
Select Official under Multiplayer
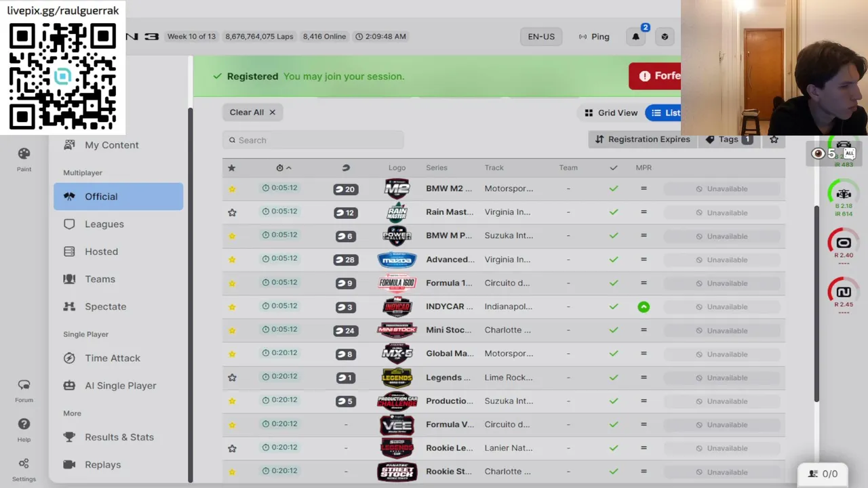pyautogui.click(x=119, y=197)
